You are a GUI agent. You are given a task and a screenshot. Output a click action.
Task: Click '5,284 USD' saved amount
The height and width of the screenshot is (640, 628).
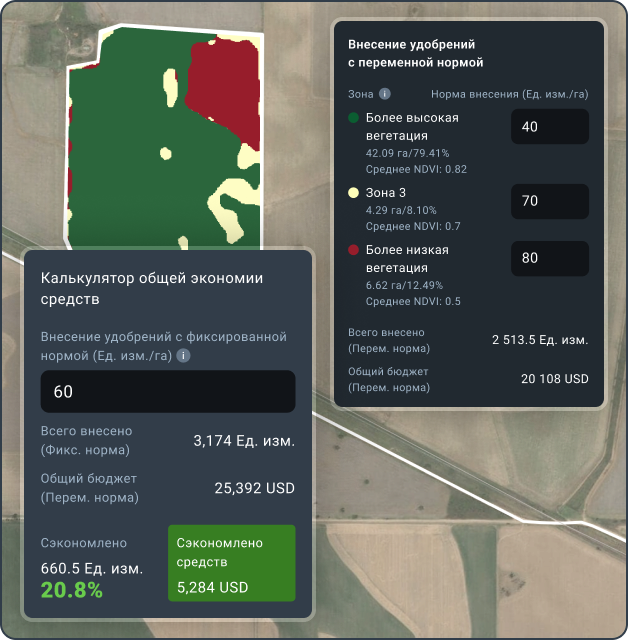[x=212, y=587]
